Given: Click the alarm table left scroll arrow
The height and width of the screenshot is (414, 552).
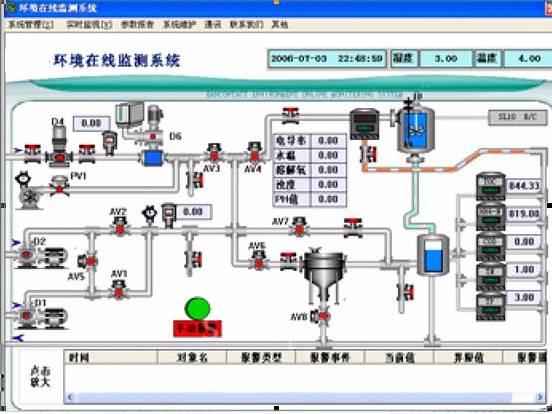Looking at the screenshot, I should 70,397.
